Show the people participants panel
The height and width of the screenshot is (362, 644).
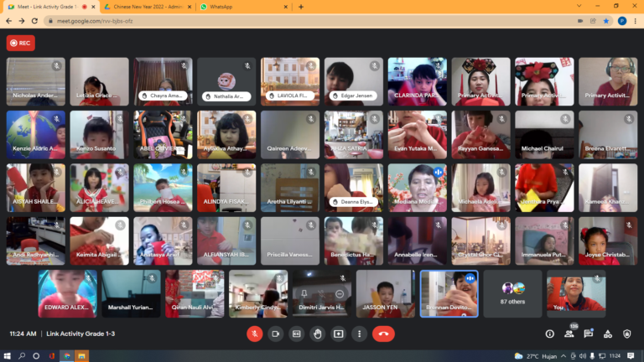[569, 334]
